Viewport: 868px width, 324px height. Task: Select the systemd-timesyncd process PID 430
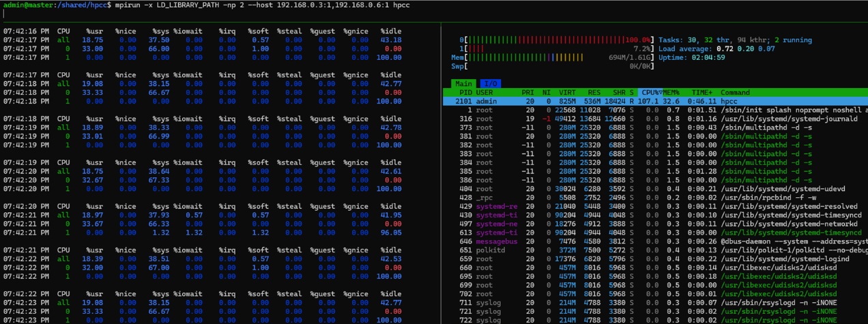click(x=655, y=215)
